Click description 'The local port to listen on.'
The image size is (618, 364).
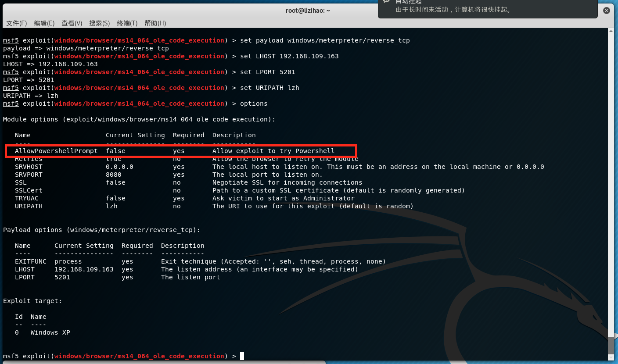(x=267, y=175)
